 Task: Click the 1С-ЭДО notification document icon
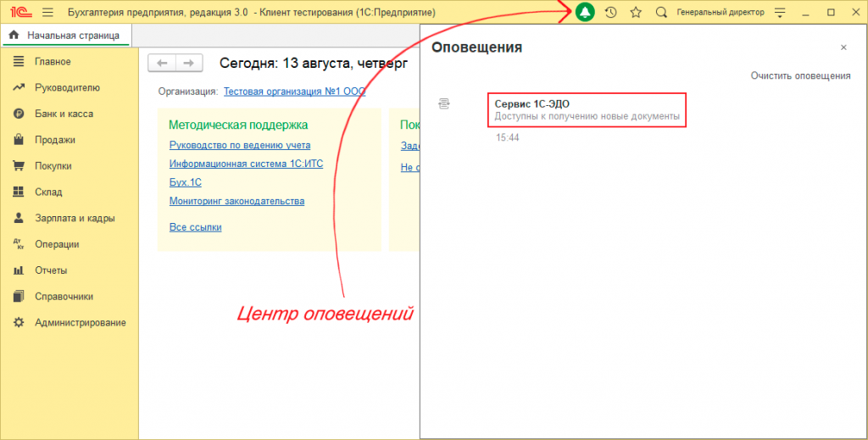(x=444, y=103)
